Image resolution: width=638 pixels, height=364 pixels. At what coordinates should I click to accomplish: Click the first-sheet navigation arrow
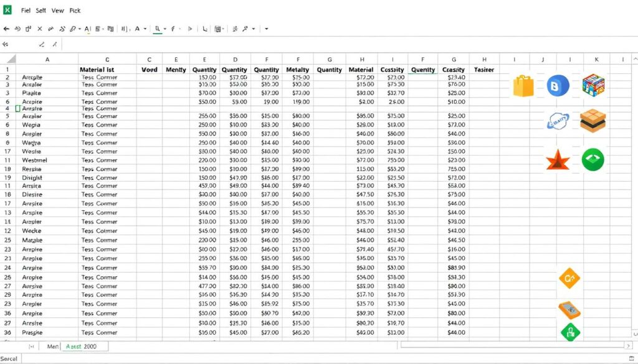31,347
